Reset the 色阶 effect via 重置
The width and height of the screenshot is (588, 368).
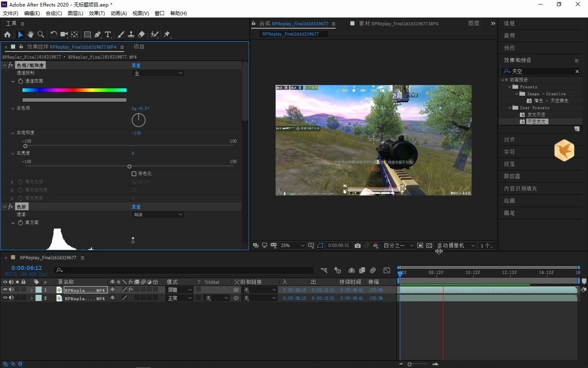[x=136, y=207]
